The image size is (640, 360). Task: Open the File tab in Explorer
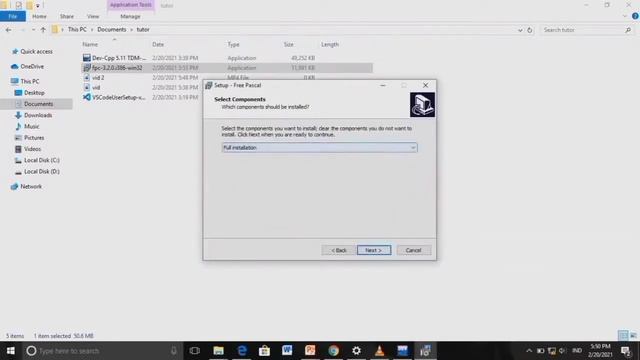pyautogui.click(x=13, y=16)
